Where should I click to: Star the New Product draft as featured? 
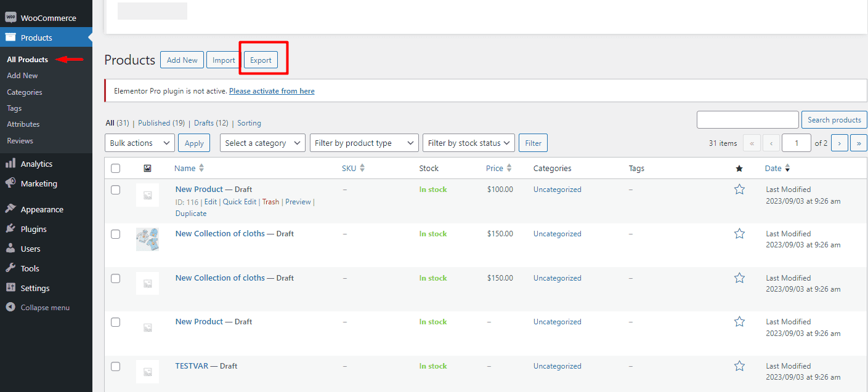click(x=739, y=189)
